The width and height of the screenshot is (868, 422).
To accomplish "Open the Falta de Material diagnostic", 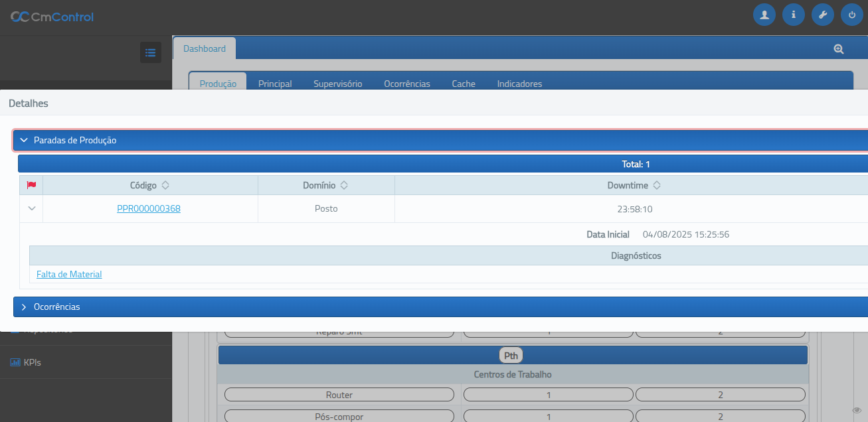I will tap(69, 274).
